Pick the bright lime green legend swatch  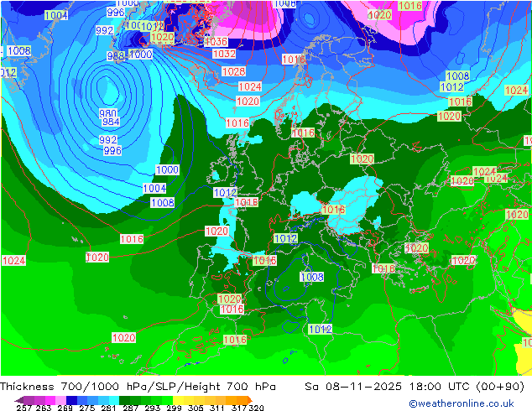click(167, 400)
